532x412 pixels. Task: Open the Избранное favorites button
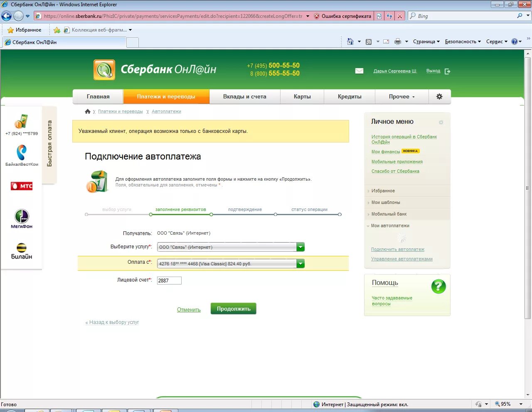coord(24,30)
